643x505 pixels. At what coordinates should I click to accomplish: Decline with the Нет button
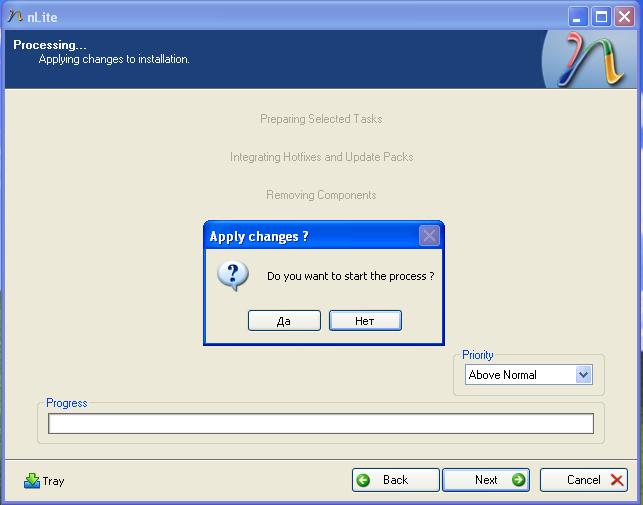pyautogui.click(x=365, y=320)
